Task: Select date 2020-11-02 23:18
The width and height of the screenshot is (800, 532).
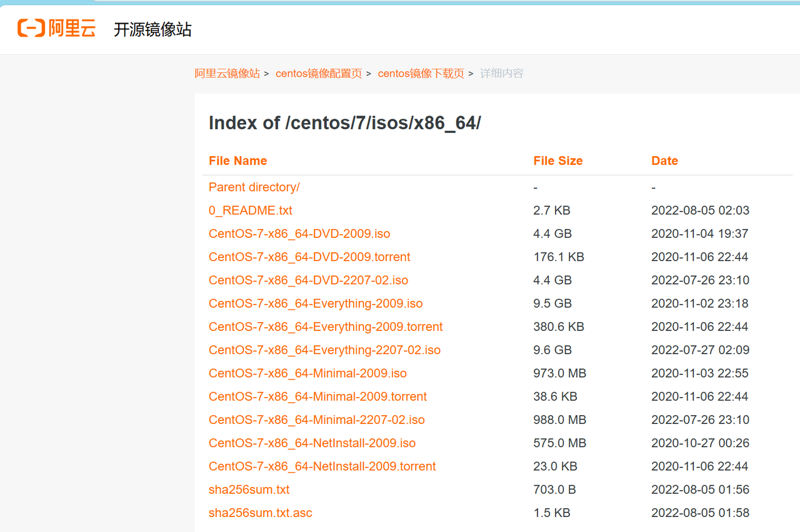Action: (x=700, y=303)
